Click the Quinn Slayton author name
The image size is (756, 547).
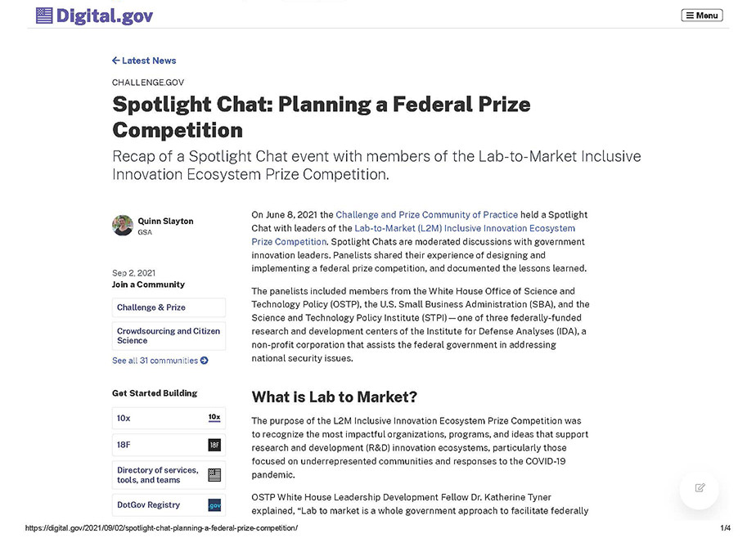165,221
